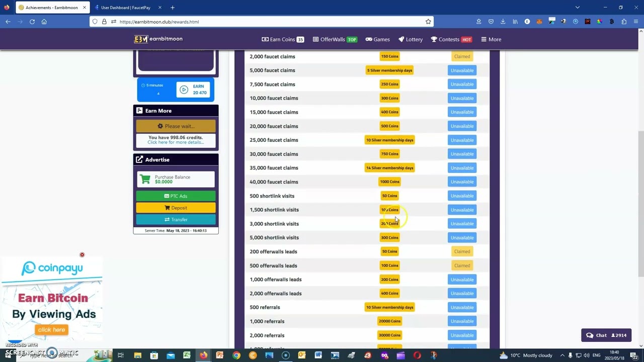This screenshot has height=362, width=644.
Task: Open the Contests menu item
Action: click(451, 39)
